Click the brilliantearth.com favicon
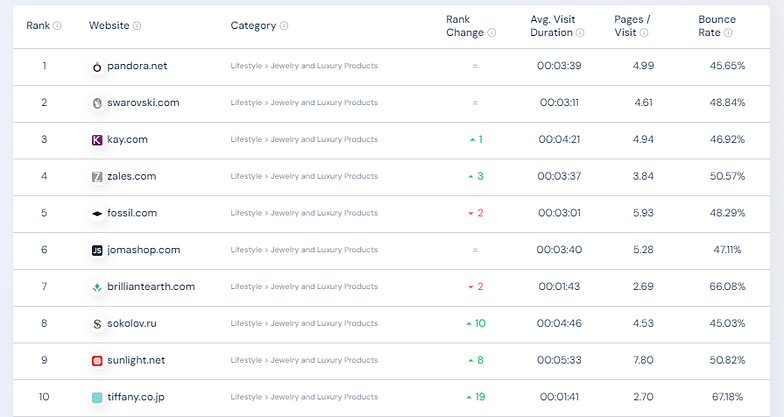784x417 pixels. 97,287
